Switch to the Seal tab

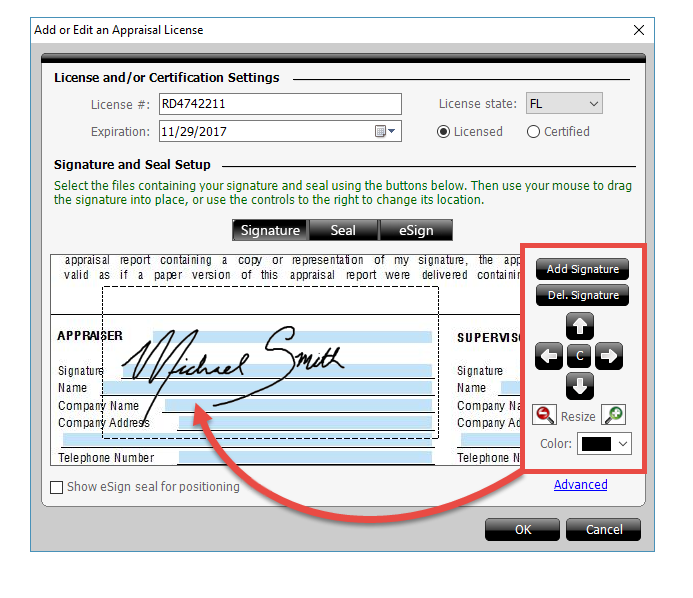click(343, 230)
